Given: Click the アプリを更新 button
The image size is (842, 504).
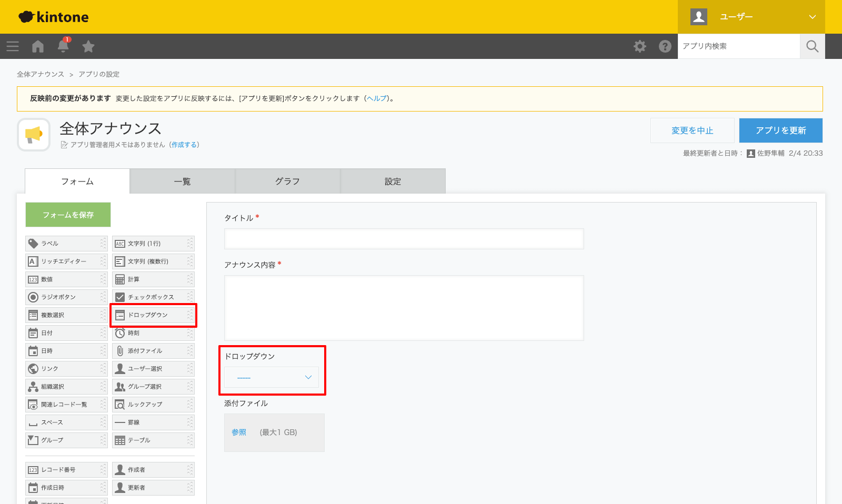Looking at the screenshot, I should tap(780, 130).
